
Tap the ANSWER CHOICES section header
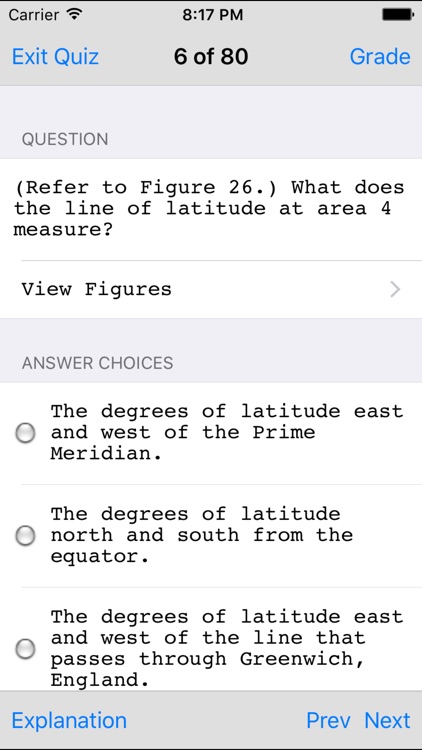[98, 363]
